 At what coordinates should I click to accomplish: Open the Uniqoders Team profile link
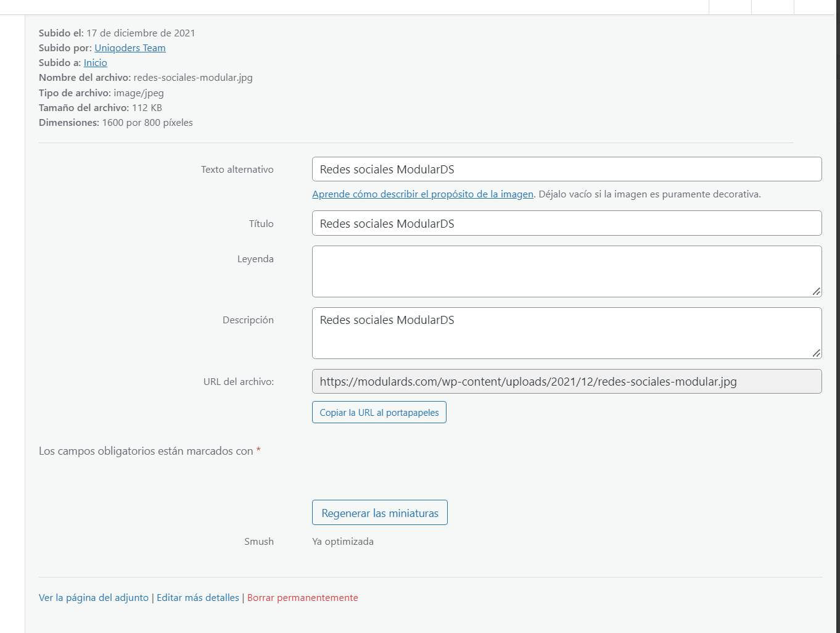[x=130, y=48]
